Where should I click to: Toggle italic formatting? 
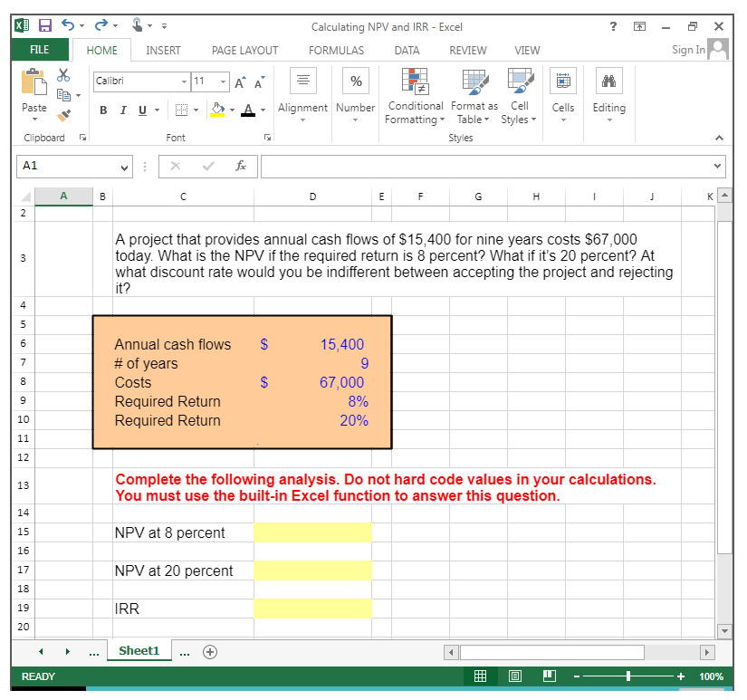pyautogui.click(x=122, y=110)
